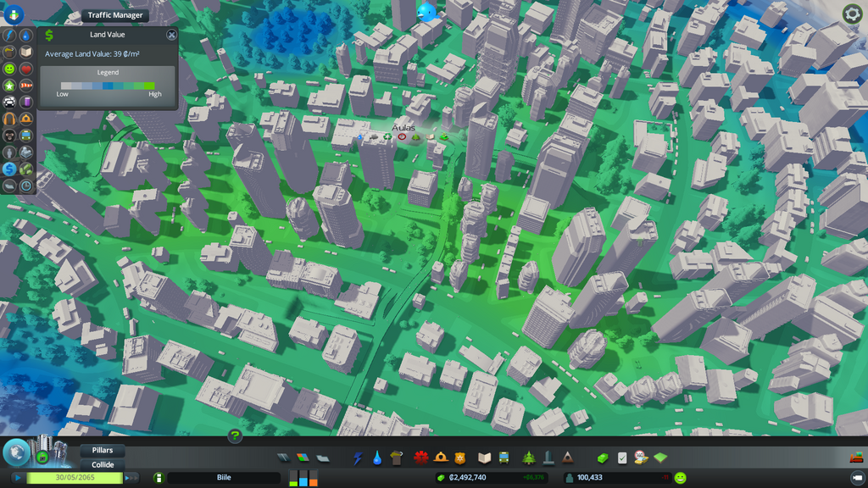Open the Healthcare build menu red cross
The image size is (868, 488).
(420, 458)
